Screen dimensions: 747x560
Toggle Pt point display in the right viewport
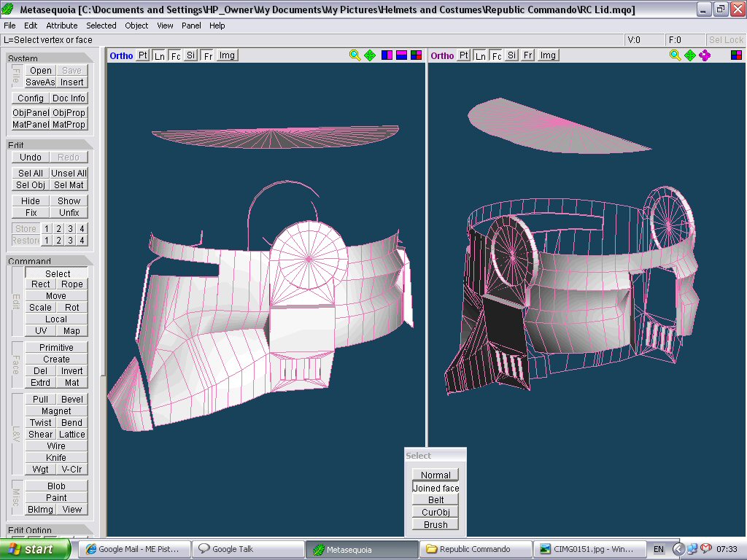(463, 55)
